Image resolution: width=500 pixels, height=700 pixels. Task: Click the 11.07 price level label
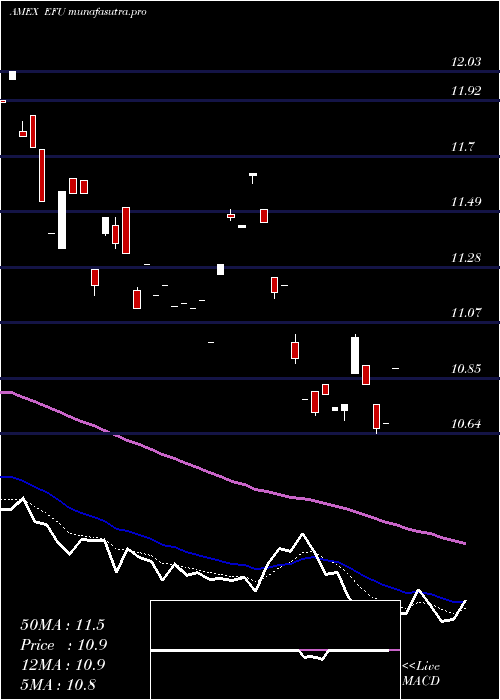466,312
